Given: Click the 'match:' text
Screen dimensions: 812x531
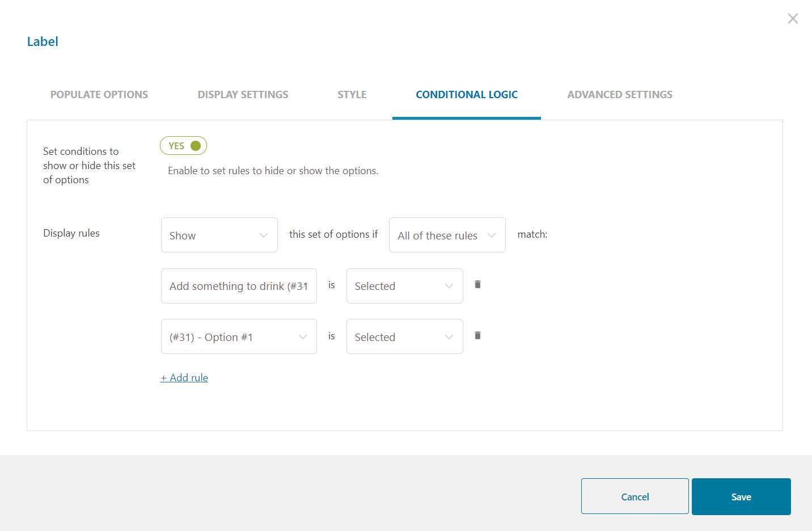Looking at the screenshot, I should point(532,234).
